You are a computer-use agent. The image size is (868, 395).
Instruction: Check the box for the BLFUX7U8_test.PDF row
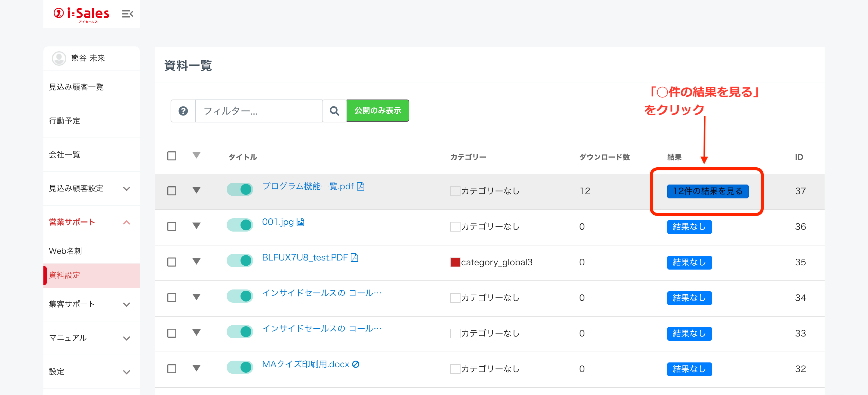coord(172,262)
